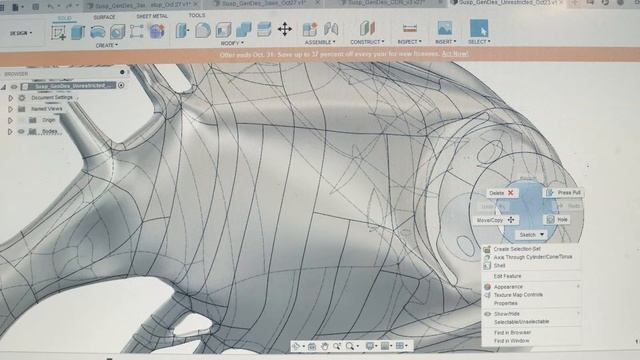The height and width of the screenshot is (360, 640).
Task: Click Move/Copy in the marking menu
Action: pos(496,220)
